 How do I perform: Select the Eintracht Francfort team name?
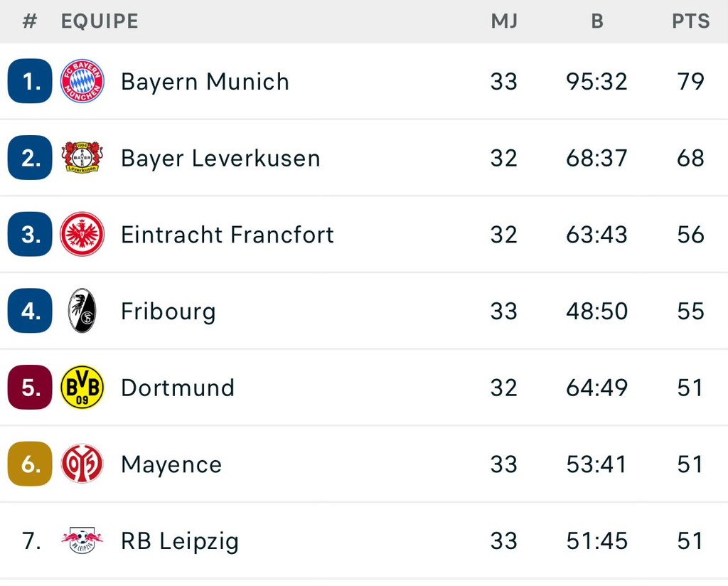[x=227, y=235]
